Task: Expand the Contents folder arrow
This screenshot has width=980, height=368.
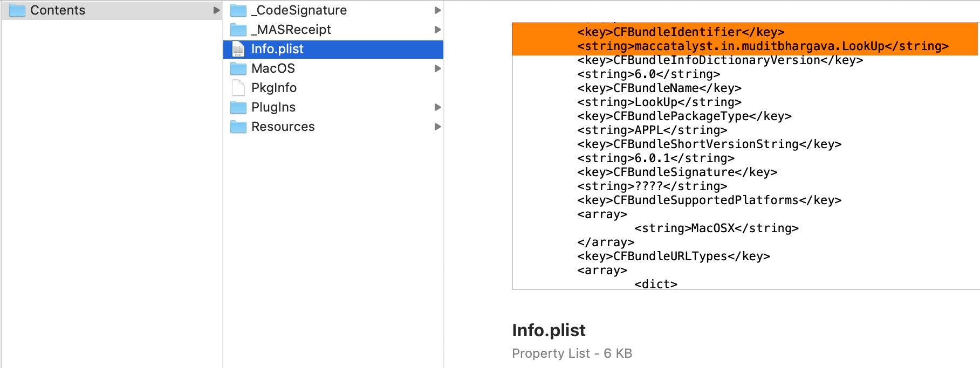Action: click(216, 10)
